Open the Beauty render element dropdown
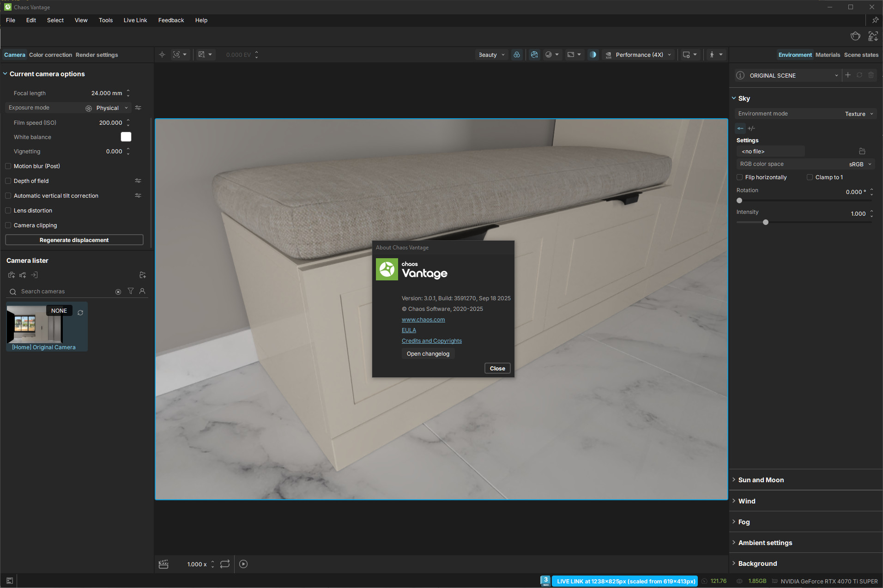This screenshot has width=883, height=588. click(x=491, y=55)
